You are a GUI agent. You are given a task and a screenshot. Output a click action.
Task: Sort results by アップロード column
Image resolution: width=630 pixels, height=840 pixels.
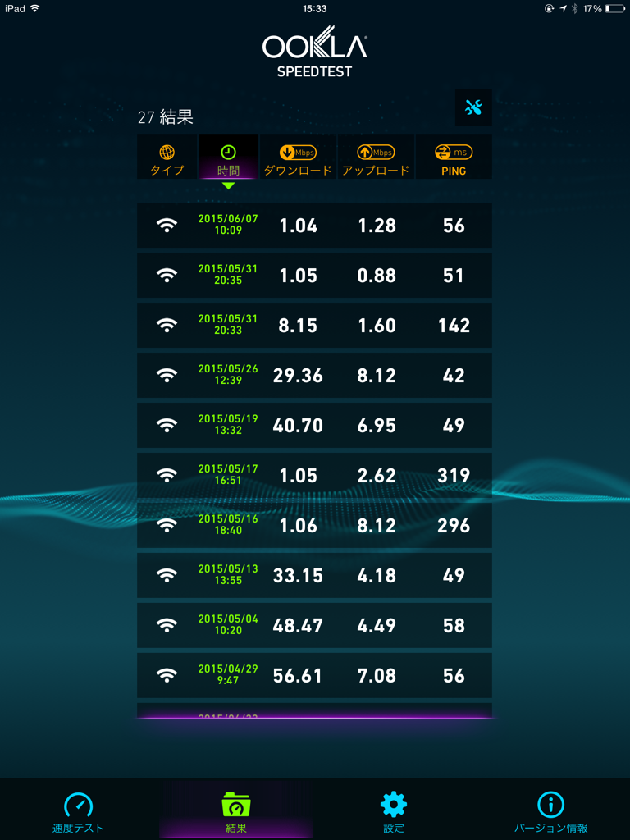pyautogui.click(x=376, y=157)
